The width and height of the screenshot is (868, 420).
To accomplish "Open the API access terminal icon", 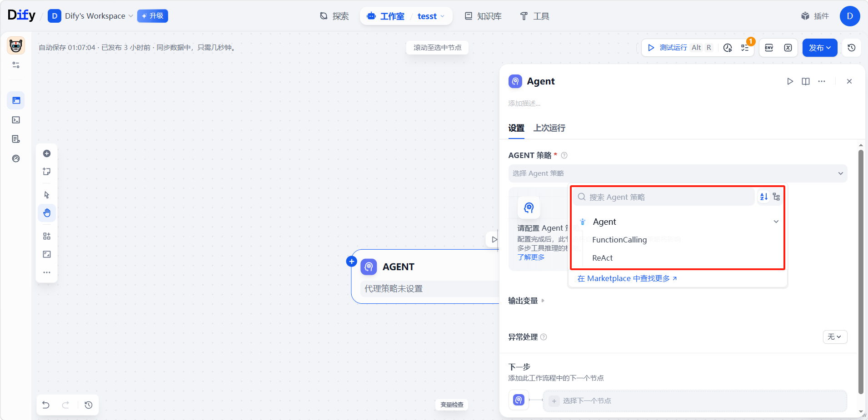I will click(x=16, y=120).
